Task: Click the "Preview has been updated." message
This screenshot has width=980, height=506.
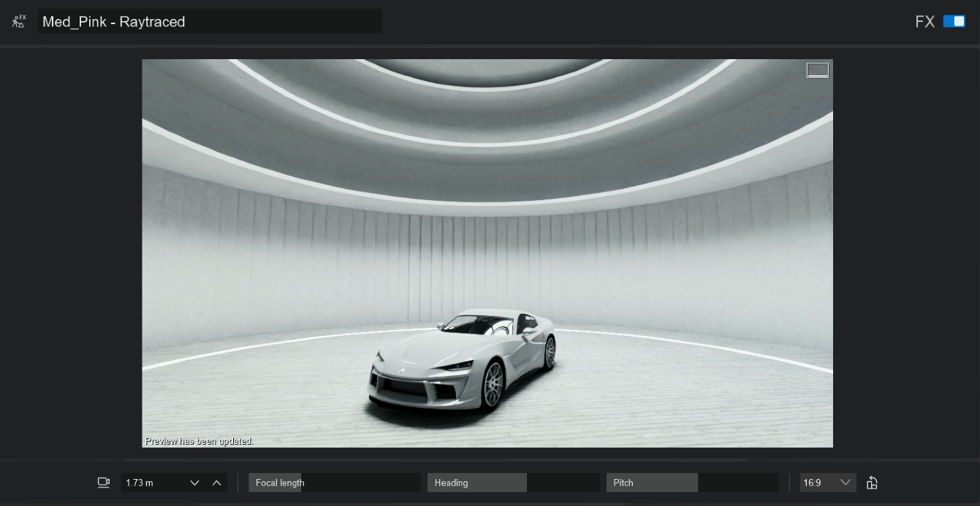Action: pos(200,441)
